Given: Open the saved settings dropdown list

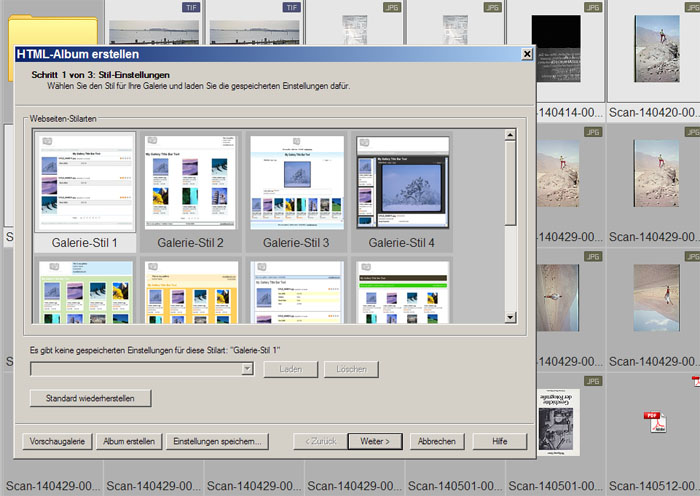Looking at the screenshot, I should [x=247, y=370].
